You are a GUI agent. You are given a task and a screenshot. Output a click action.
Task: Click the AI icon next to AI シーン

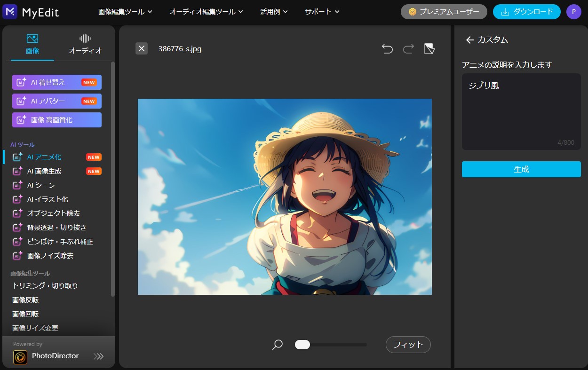point(17,185)
